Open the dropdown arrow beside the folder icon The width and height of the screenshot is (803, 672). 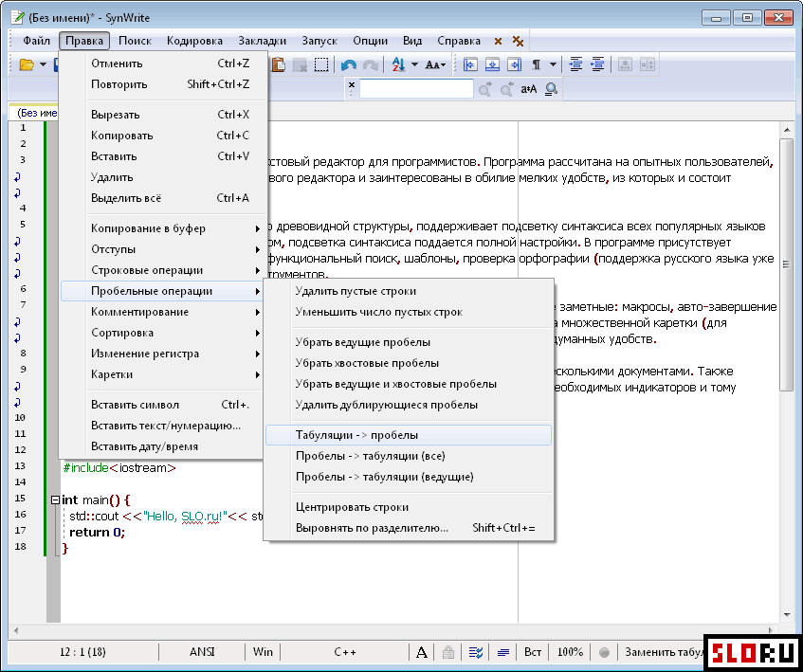point(43,65)
